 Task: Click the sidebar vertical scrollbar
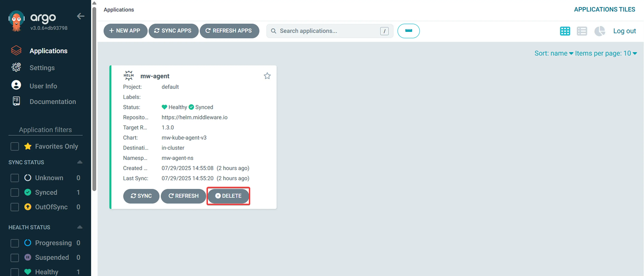coord(94,100)
